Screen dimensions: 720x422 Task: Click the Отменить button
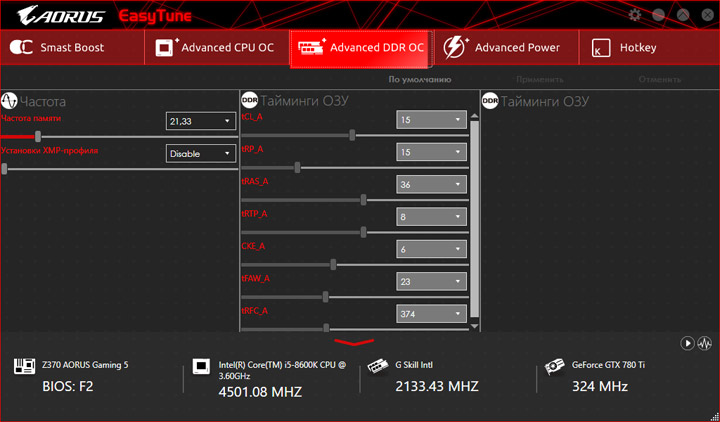pyautogui.click(x=659, y=79)
